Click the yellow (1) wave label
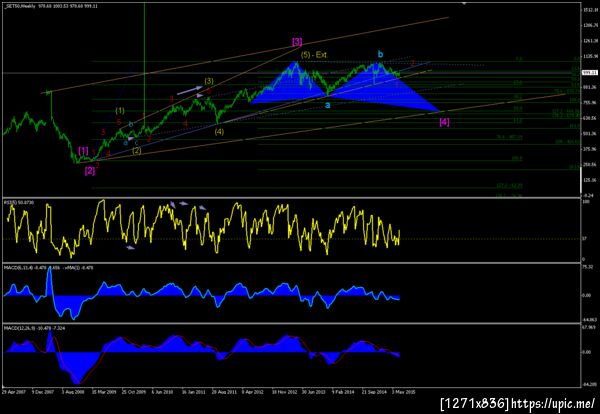The height and width of the screenshot is (414, 600). pyautogui.click(x=120, y=111)
